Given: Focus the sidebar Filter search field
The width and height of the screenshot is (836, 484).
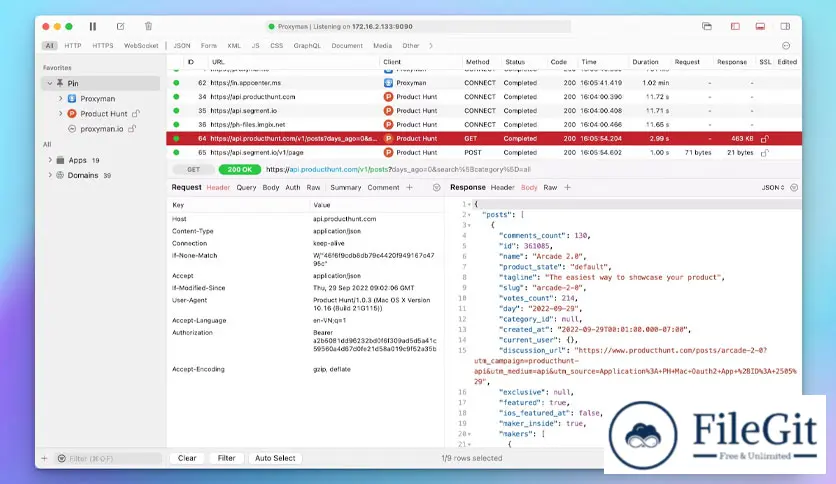Looking at the screenshot, I should [x=108, y=458].
